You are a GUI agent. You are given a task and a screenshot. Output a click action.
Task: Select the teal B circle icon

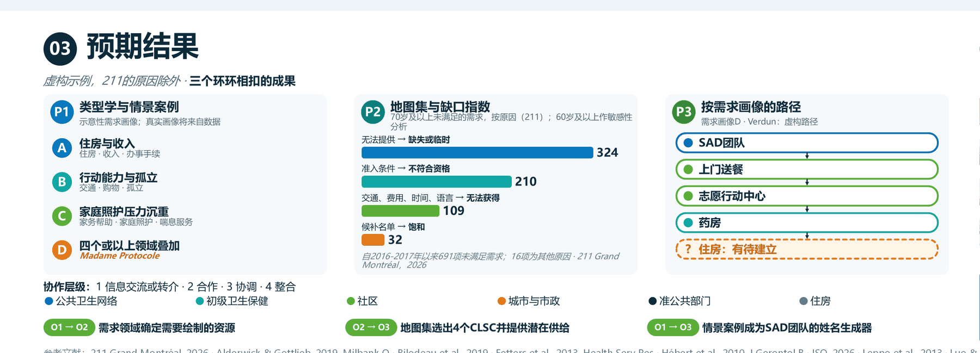(62, 182)
